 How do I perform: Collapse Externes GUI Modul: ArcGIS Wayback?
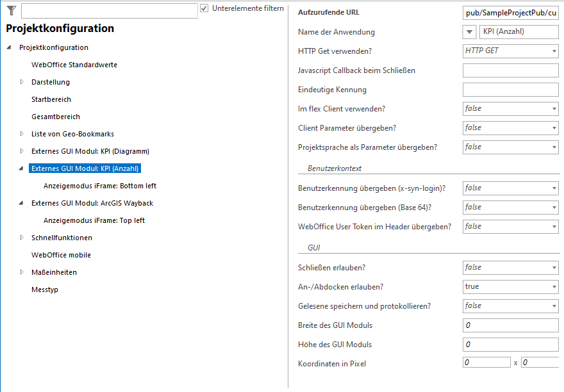[x=21, y=203]
